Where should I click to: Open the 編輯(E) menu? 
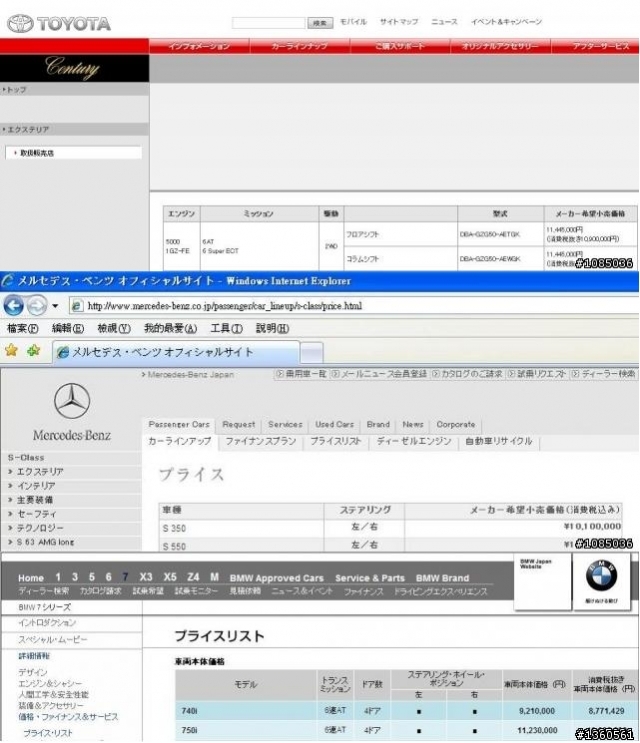(68, 328)
